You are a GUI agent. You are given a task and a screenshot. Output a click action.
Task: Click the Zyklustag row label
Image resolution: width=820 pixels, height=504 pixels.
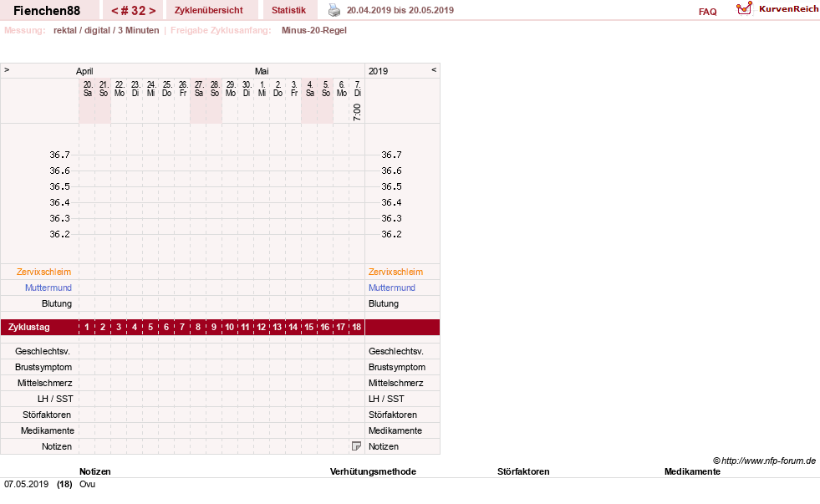pos(28,328)
